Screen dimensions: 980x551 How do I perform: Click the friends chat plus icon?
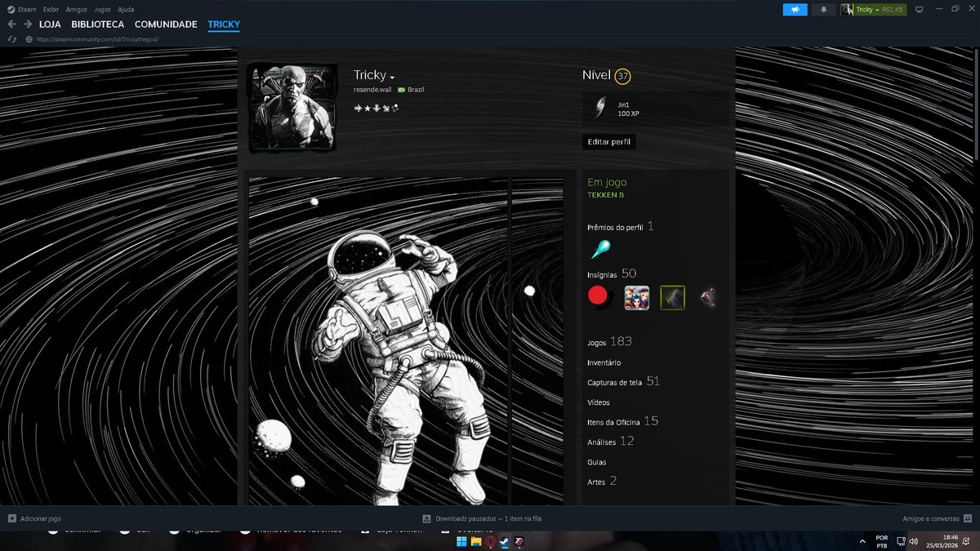968,518
